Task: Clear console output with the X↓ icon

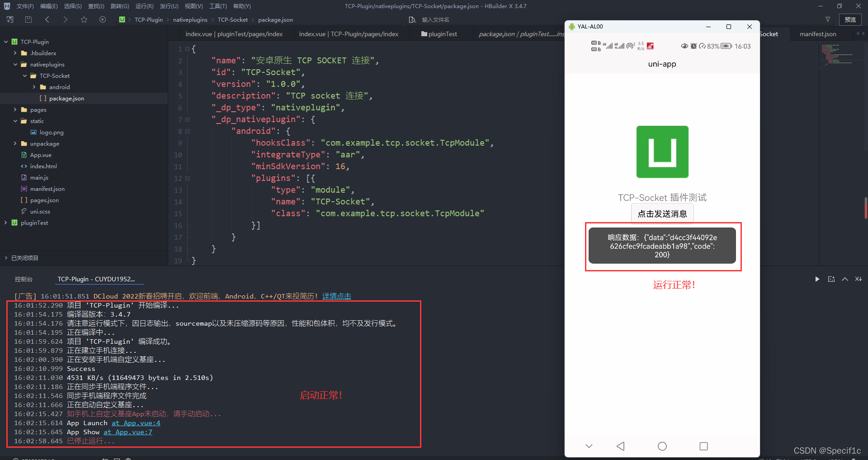Action: pyautogui.click(x=858, y=279)
